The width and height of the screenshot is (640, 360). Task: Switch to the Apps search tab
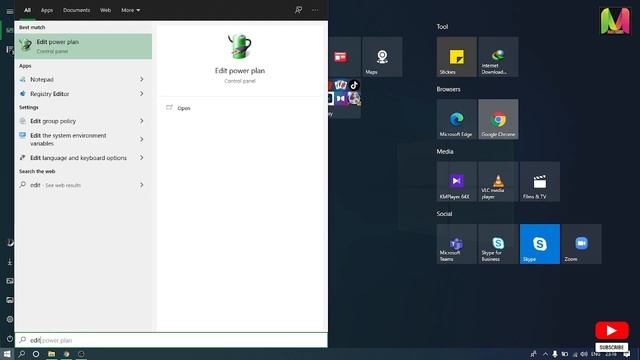47,10
